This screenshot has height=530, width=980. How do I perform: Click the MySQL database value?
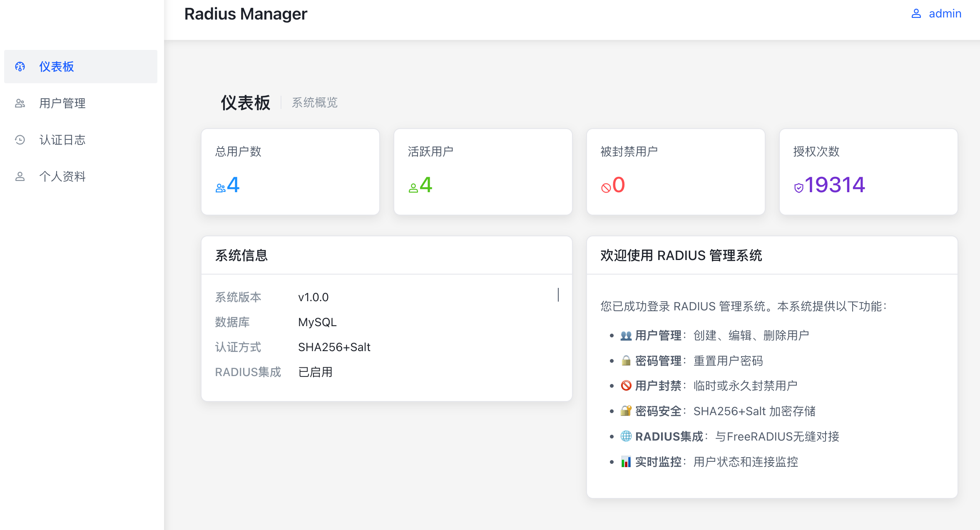[x=317, y=322]
